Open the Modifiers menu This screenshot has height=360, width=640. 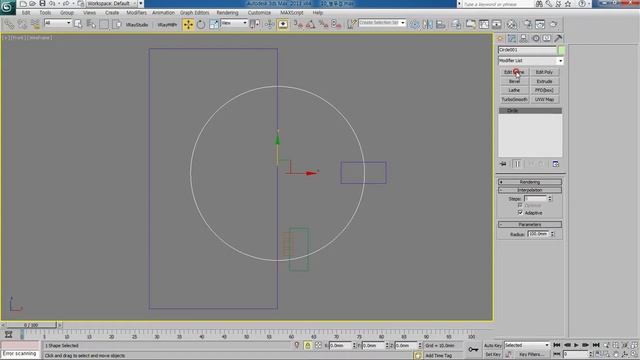[x=136, y=13]
